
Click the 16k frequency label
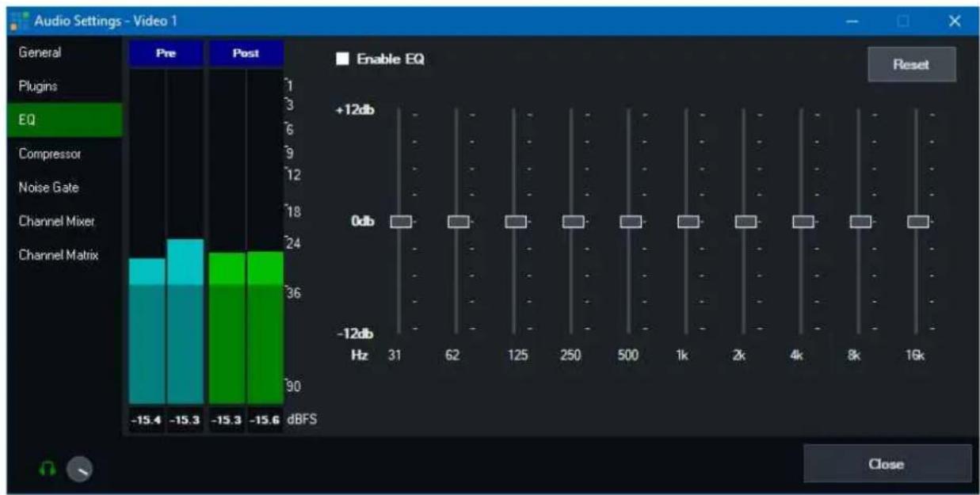[917, 356]
